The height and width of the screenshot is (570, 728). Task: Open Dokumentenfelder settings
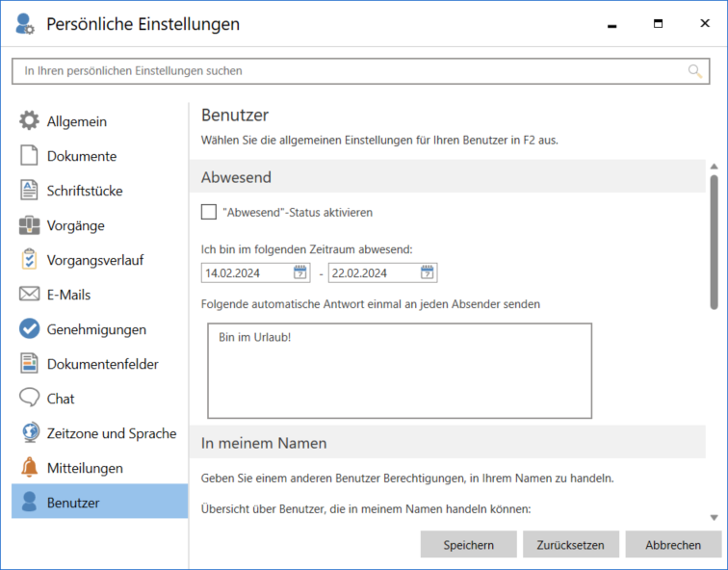[100, 364]
